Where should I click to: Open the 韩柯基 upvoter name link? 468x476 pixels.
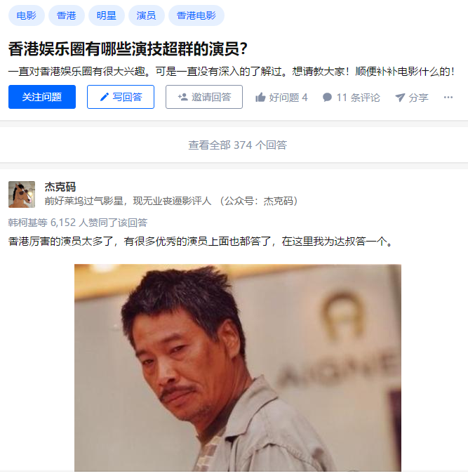22,223
